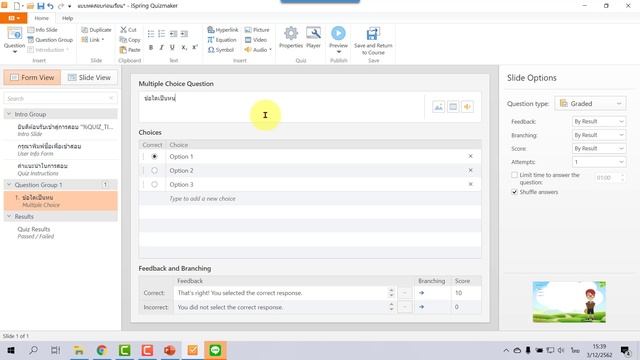Apply superscript formatting
The image size is (640, 360).
195,48
